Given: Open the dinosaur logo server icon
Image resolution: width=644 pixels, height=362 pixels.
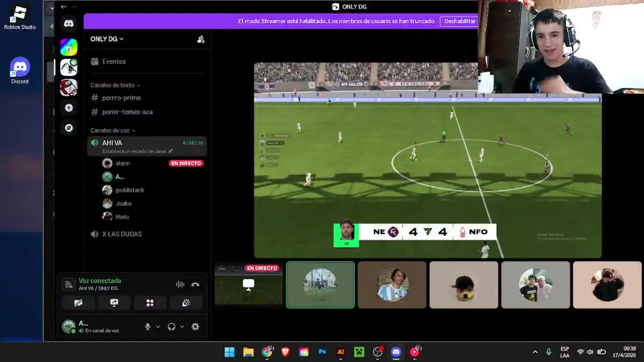Looking at the screenshot, I should click(x=69, y=67).
